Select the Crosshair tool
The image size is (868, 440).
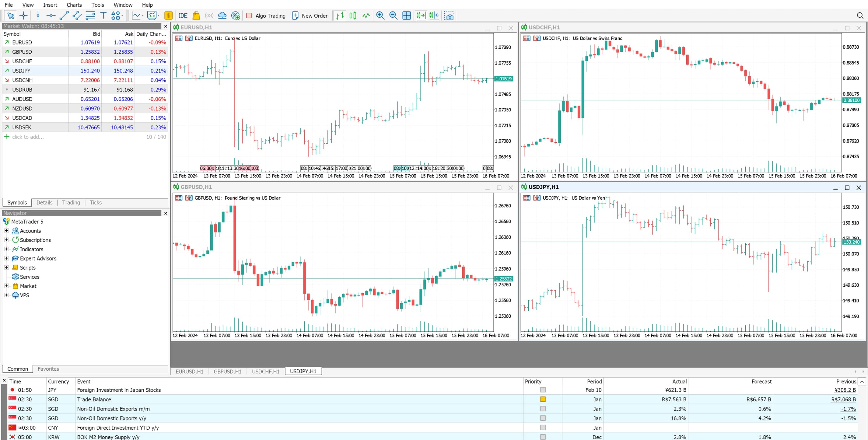pyautogui.click(x=23, y=16)
